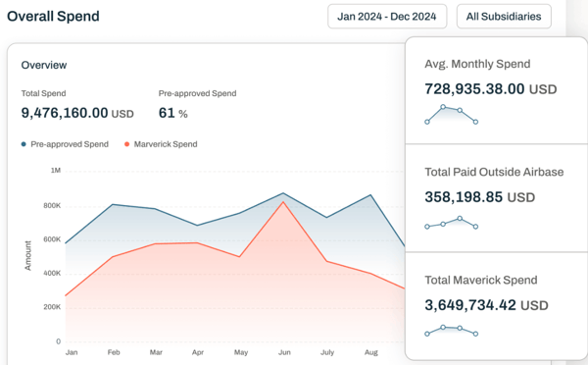This screenshot has height=365, width=588.
Task: Select the Total Paid Outside Airbase title
Action: click(x=494, y=172)
